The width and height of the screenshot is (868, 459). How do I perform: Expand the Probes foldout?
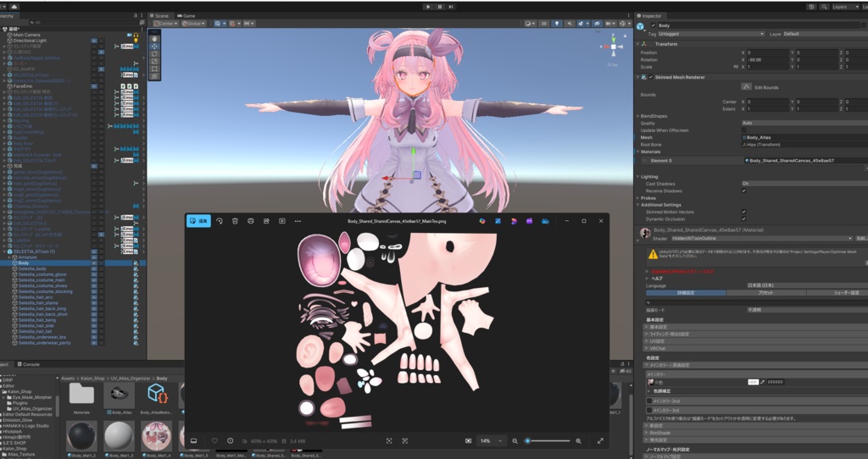tap(637, 198)
